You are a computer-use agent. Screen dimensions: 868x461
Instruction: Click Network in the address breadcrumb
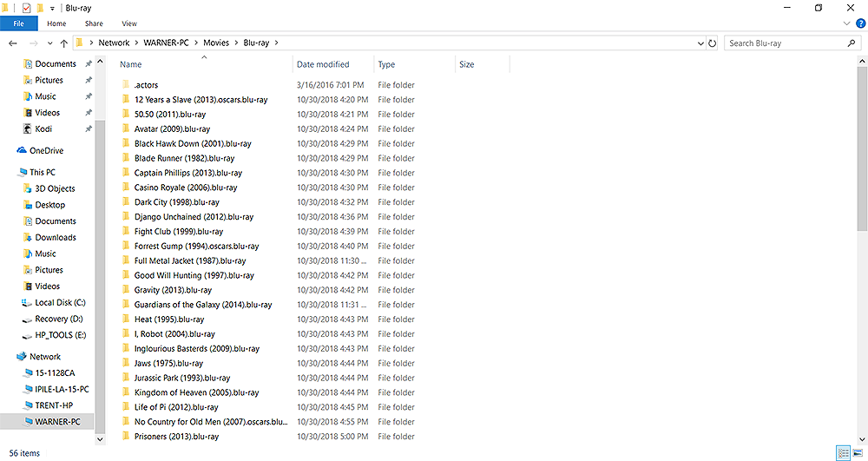114,43
